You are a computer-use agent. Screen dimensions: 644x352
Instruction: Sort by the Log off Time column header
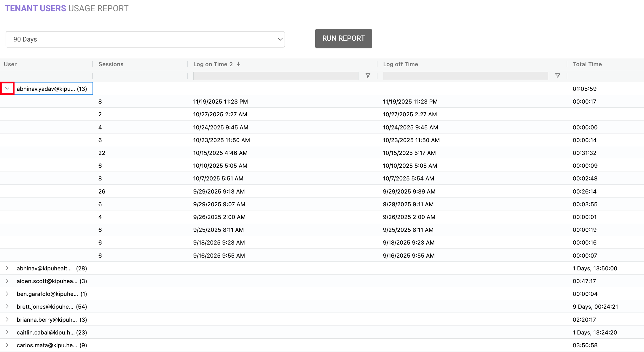click(x=400, y=64)
